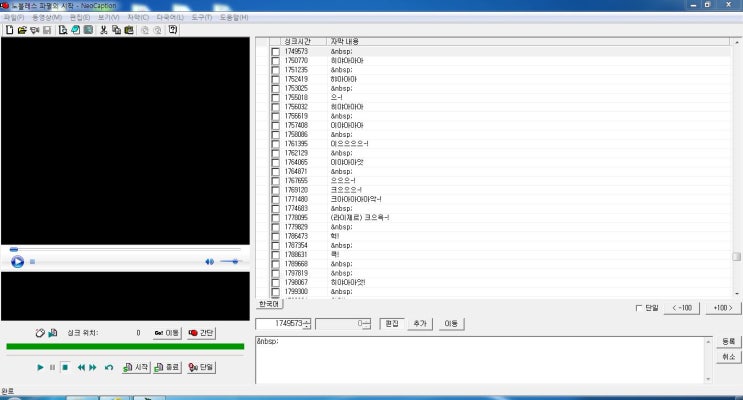Stop video with small square beside round play
This screenshot has height=400, width=743.
[x=32, y=262]
